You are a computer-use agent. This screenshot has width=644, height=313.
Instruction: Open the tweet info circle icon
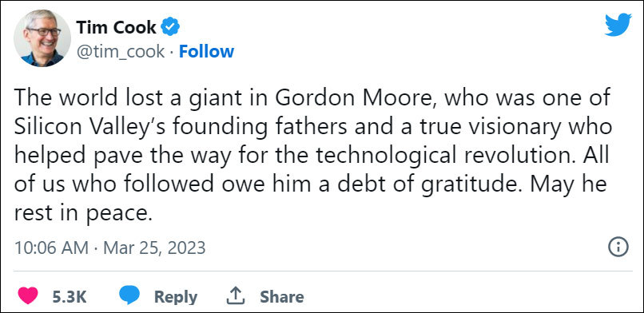coord(618,248)
